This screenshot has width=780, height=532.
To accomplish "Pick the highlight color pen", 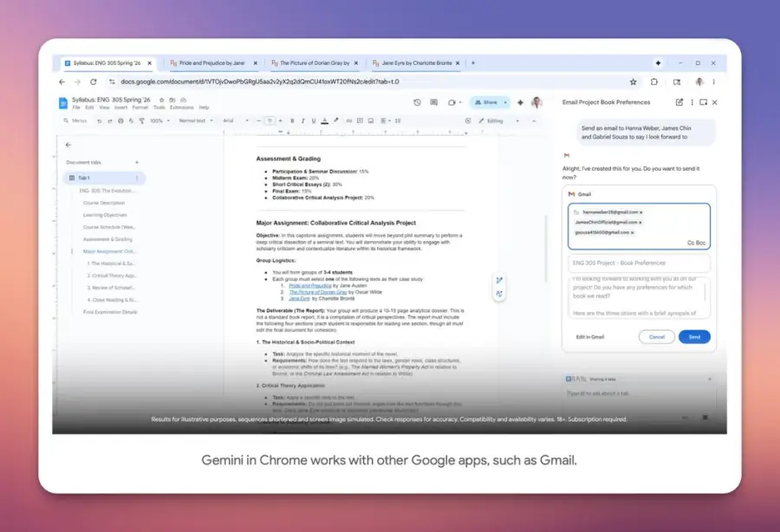I will click(335, 120).
